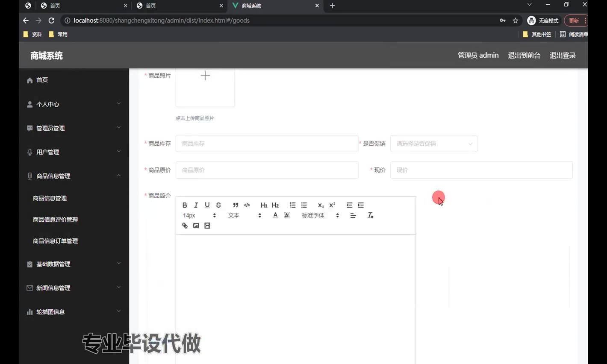Open the 是否促销 dropdown
The height and width of the screenshot is (364, 607).
433,144
